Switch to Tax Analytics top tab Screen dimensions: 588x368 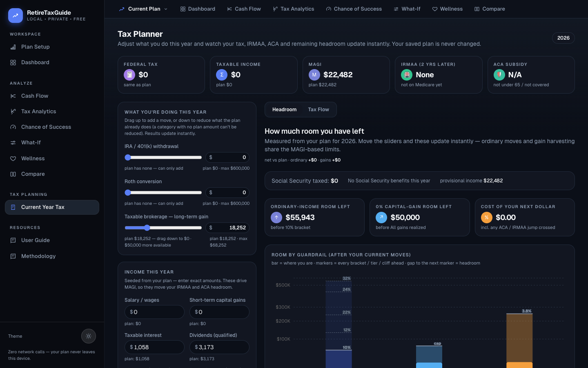click(294, 9)
